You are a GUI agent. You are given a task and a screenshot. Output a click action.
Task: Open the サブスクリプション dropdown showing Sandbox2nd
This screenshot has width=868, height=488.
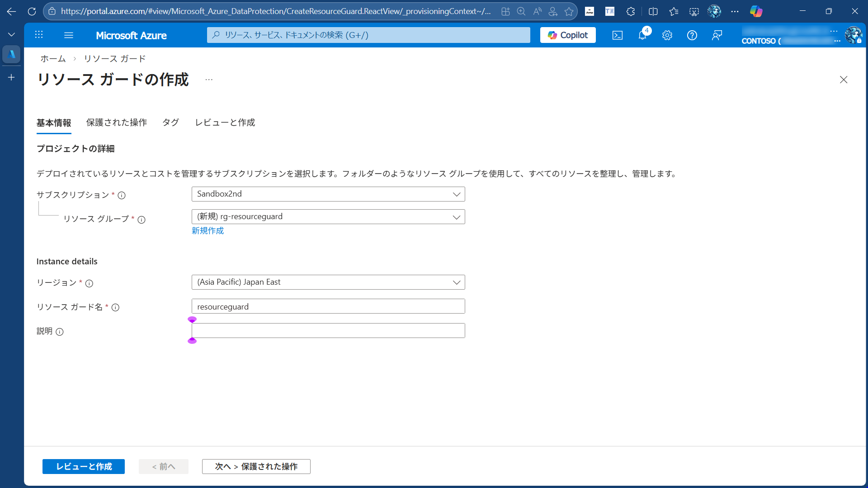point(328,194)
